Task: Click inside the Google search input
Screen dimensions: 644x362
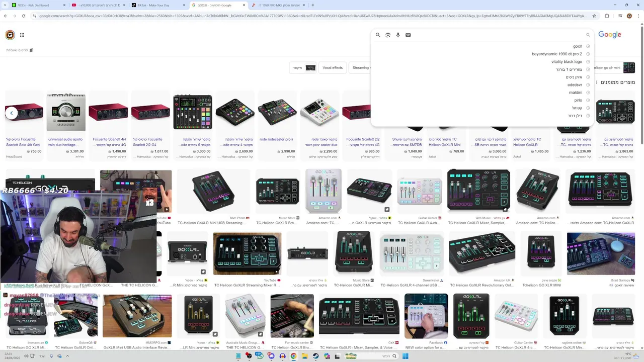Action: 498,35
